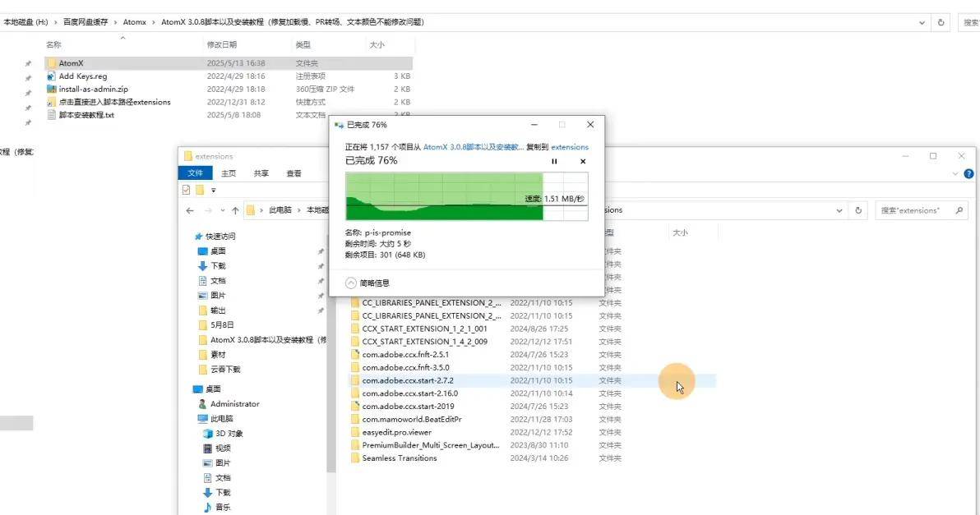Click the help question mark icon
This screenshot has height=515, width=980.
pos(968,174)
